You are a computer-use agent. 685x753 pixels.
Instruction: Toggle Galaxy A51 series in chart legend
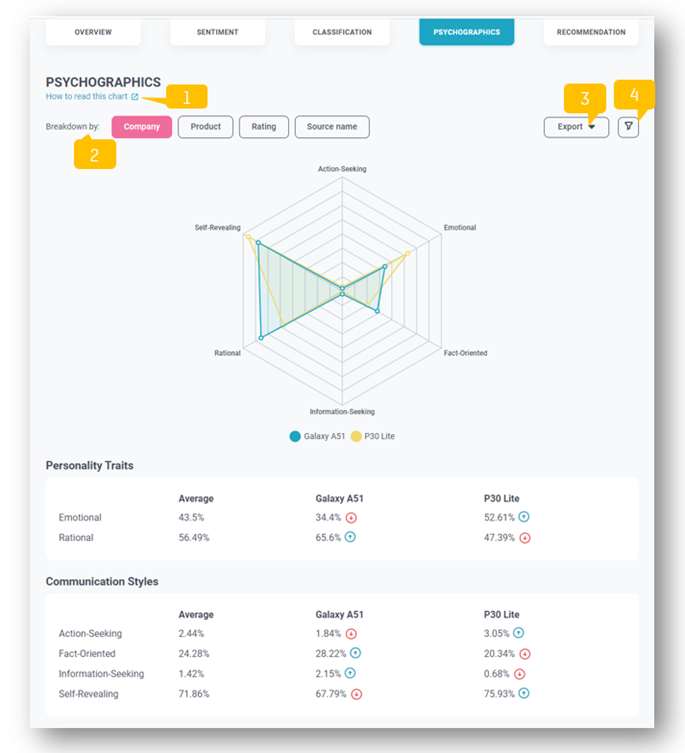tap(318, 436)
